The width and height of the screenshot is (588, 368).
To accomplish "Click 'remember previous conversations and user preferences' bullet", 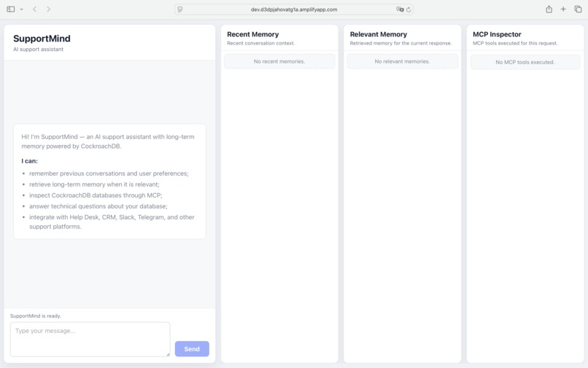I will (x=109, y=173).
